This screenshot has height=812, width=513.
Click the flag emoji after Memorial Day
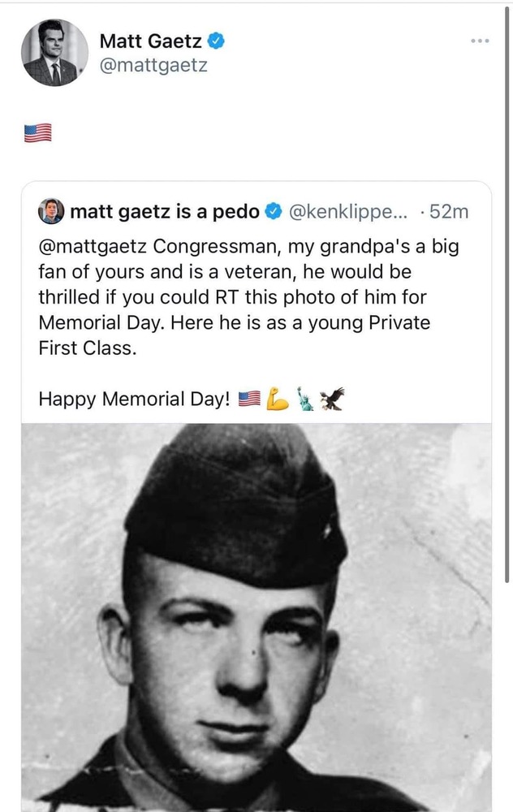pos(250,399)
